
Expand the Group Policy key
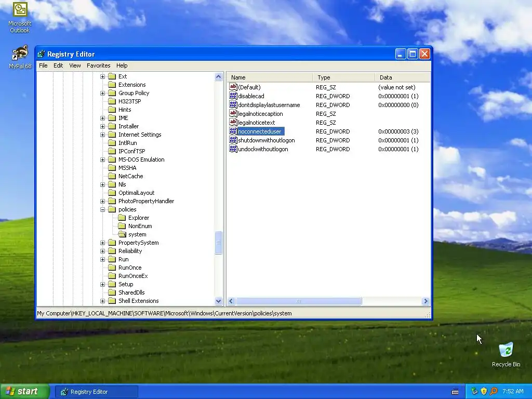point(102,94)
